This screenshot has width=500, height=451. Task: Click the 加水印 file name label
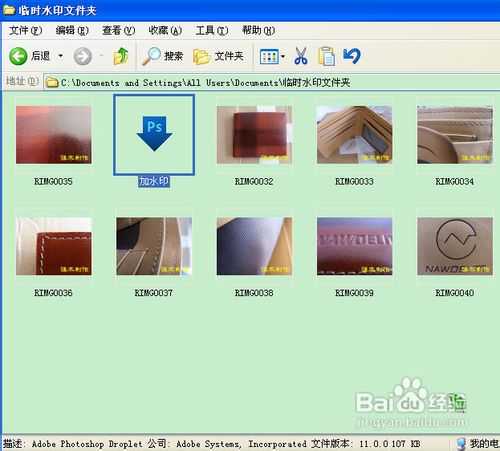pyautogui.click(x=154, y=181)
